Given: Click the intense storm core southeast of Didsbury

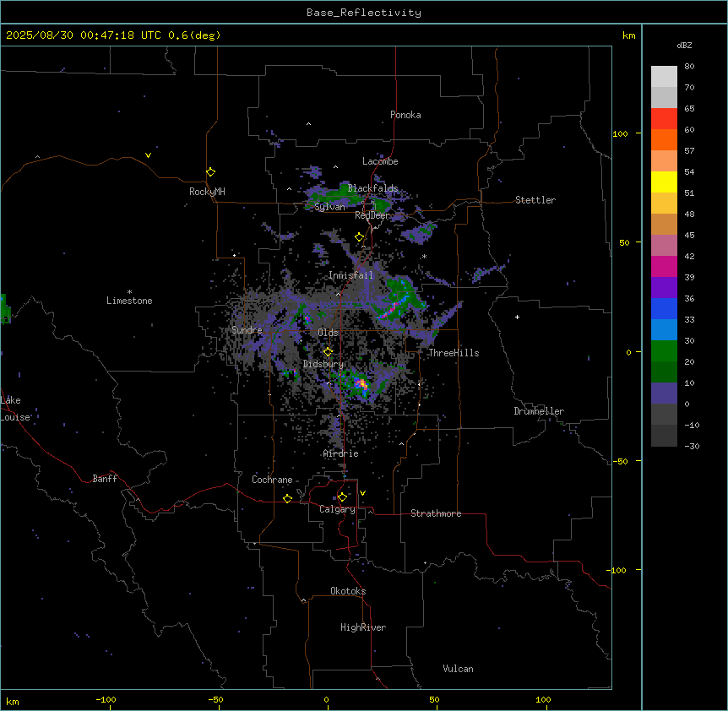Looking at the screenshot, I should [361, 384].
